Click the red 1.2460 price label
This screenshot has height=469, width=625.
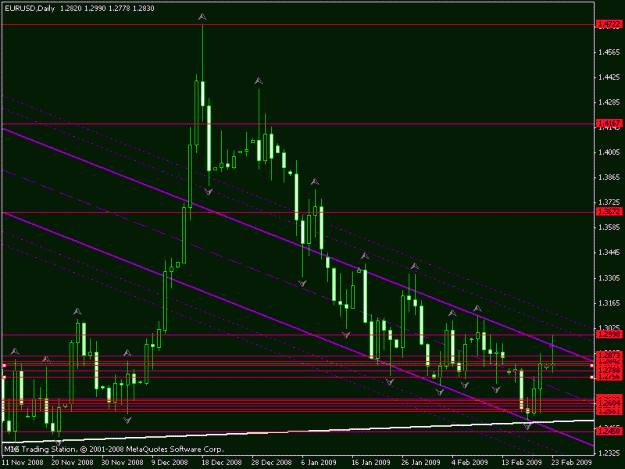tap(609, 431)
